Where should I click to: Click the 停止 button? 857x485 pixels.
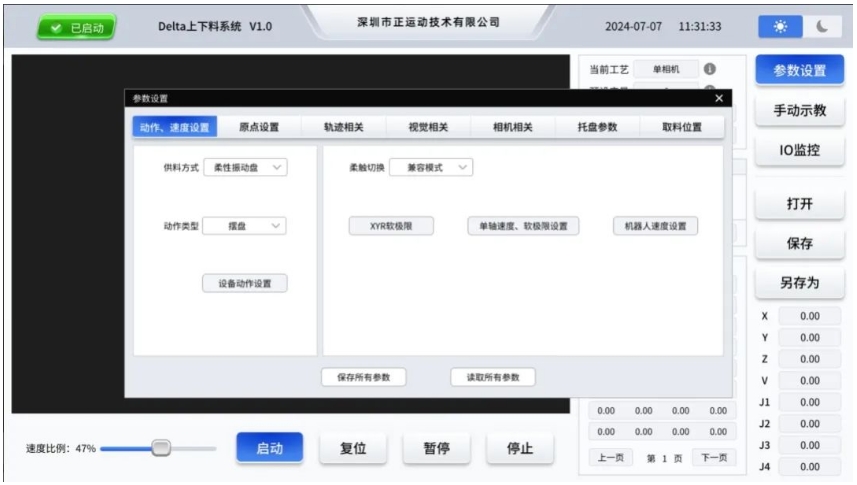(520, 448)
